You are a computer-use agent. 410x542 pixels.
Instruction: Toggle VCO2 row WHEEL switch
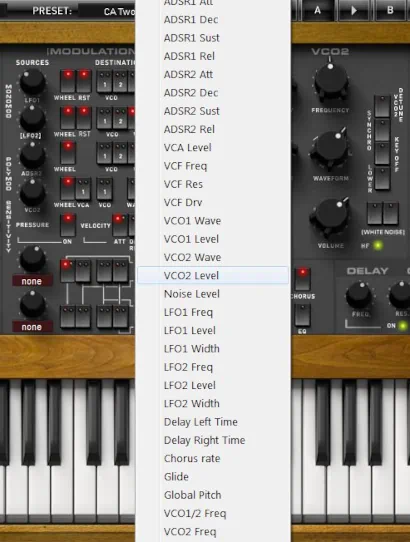coord(68,189)
